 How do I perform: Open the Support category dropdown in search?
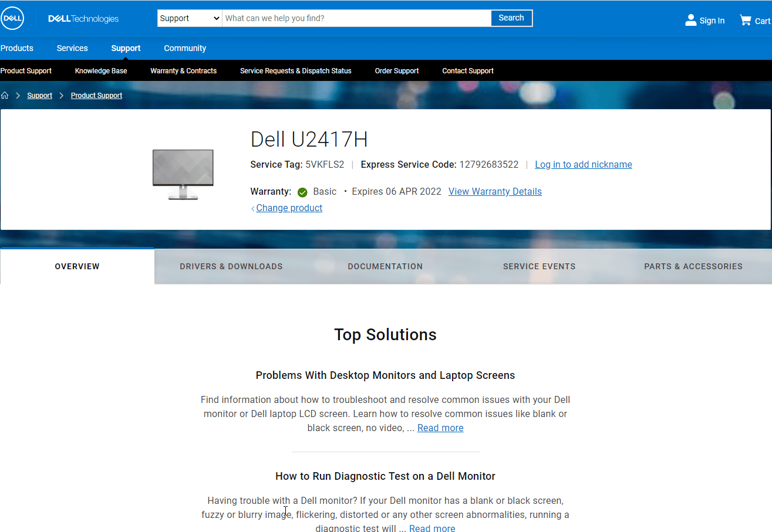coord(190,18)
